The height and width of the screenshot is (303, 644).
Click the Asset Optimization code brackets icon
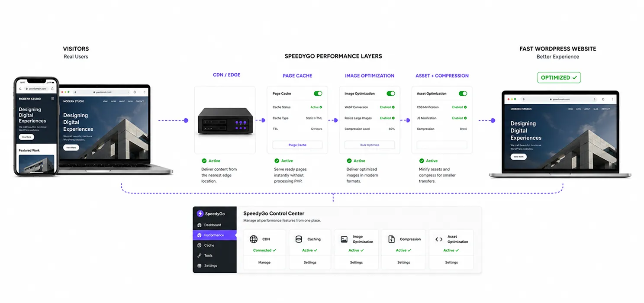point(439,239)
